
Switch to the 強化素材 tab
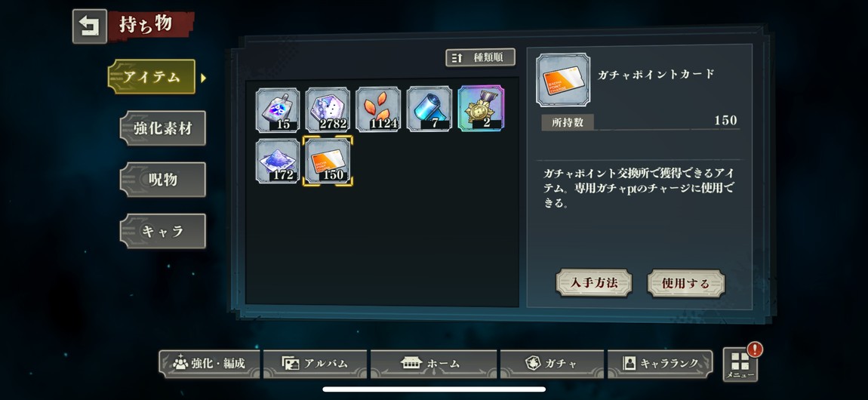coord(163,128)
